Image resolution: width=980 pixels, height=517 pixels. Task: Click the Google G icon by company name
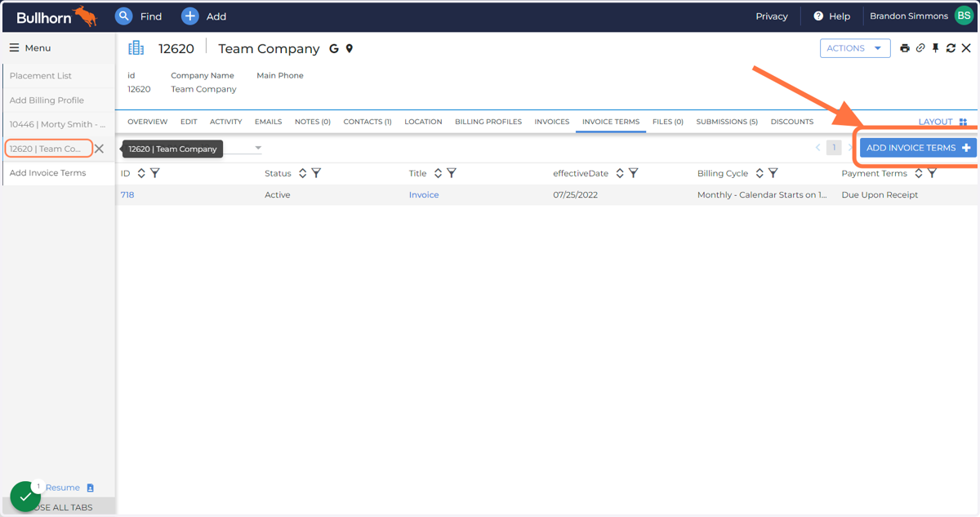point(334,49)
